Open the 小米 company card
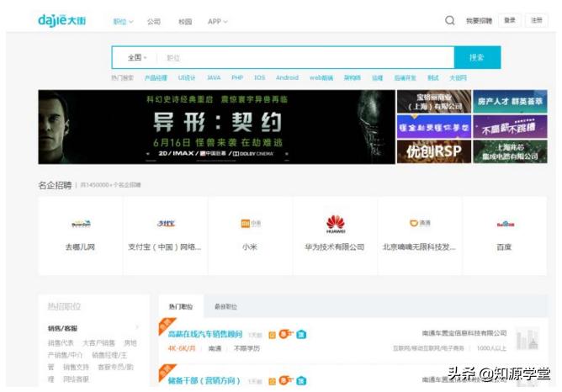Image resolution: width=562 pixels, height=392 pixels. pyautogui.click(x=250, y=236)
